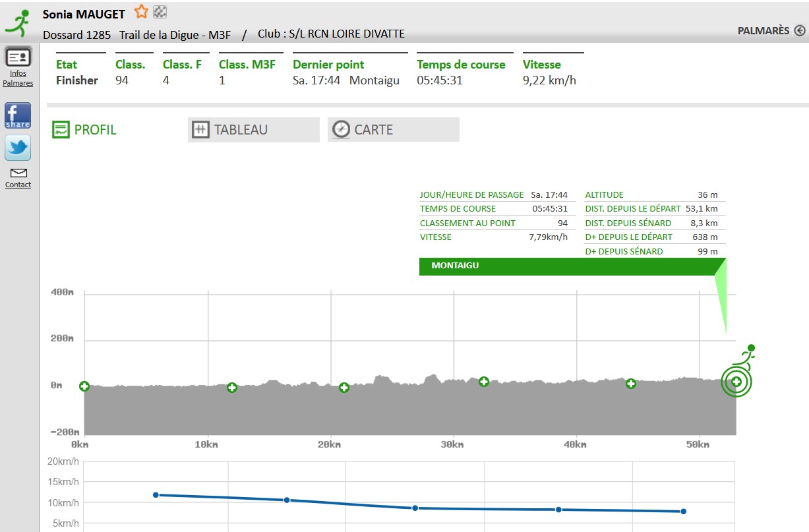Click the Montaigu finish target marker
The image size is (809, 532).
(x=736, y=382)
